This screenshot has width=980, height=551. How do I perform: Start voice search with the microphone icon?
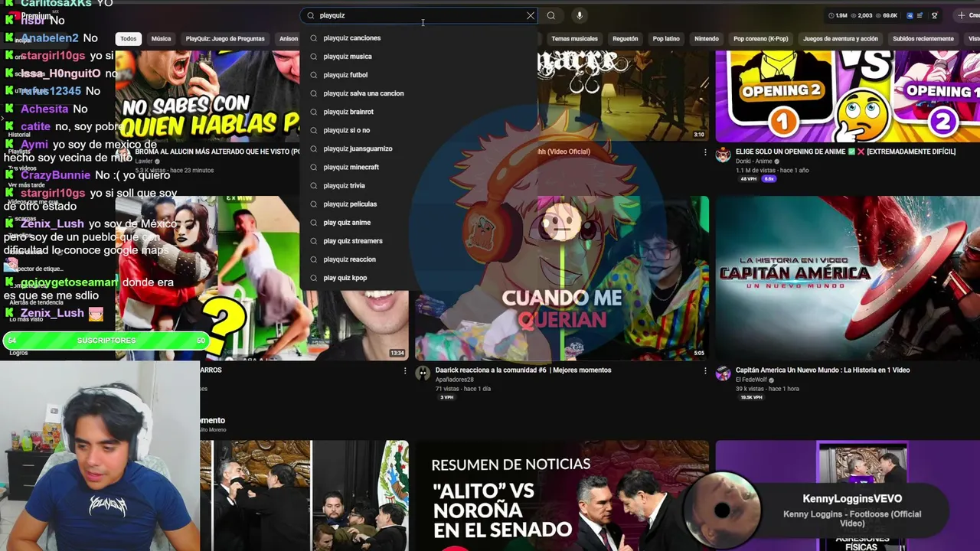click(x=579, y=15)
